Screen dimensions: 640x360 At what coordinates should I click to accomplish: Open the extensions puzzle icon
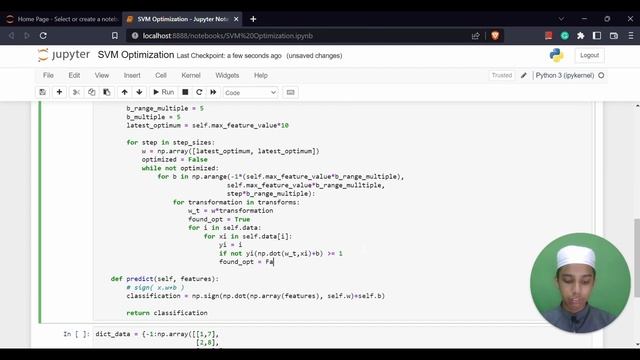(580, 36)
